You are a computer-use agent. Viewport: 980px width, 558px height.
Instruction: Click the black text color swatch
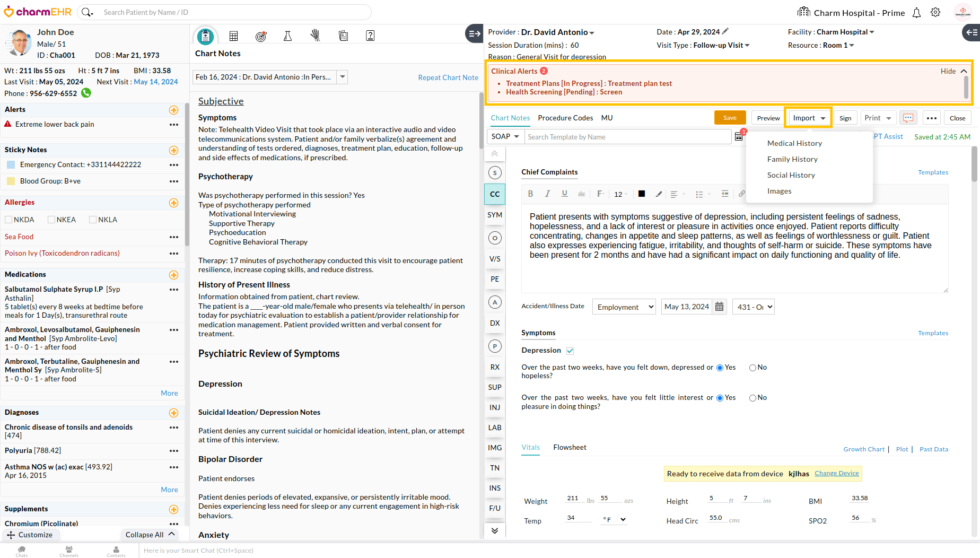click(642, 194)
